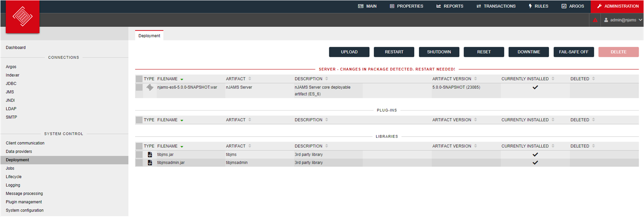Viewport: 644px width, 217px height.
Task: Sort libraries table by FILENAME
Action: pyautogui.click(x=170, y=146)
